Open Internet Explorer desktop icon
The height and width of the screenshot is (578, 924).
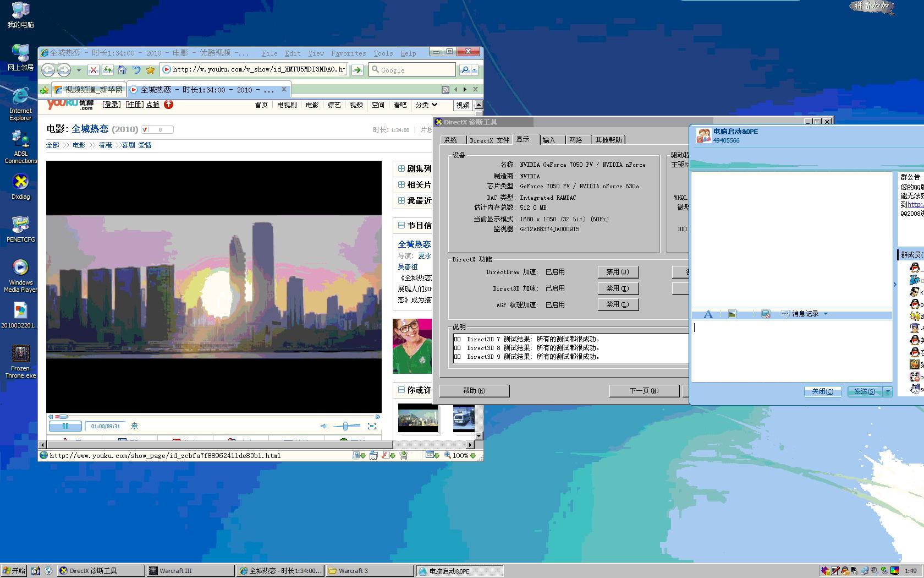click(x=20, y=105)
